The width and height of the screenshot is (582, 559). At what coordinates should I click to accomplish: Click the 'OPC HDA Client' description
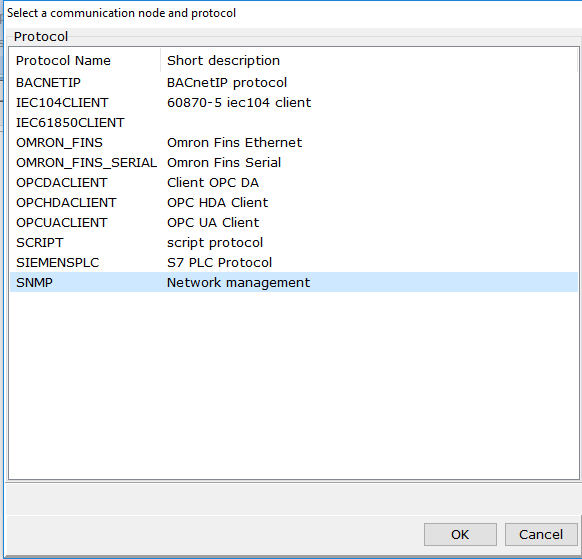coord(217,203)
